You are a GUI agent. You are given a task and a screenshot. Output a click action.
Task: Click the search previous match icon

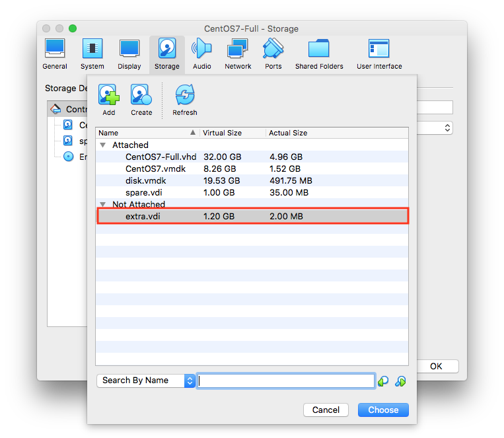coord(383,381)
